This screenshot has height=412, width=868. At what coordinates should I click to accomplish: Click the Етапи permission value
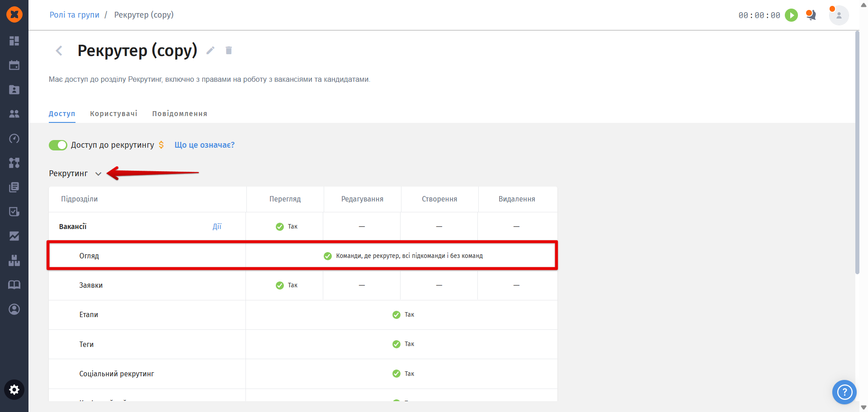click(x=403, y=315)
